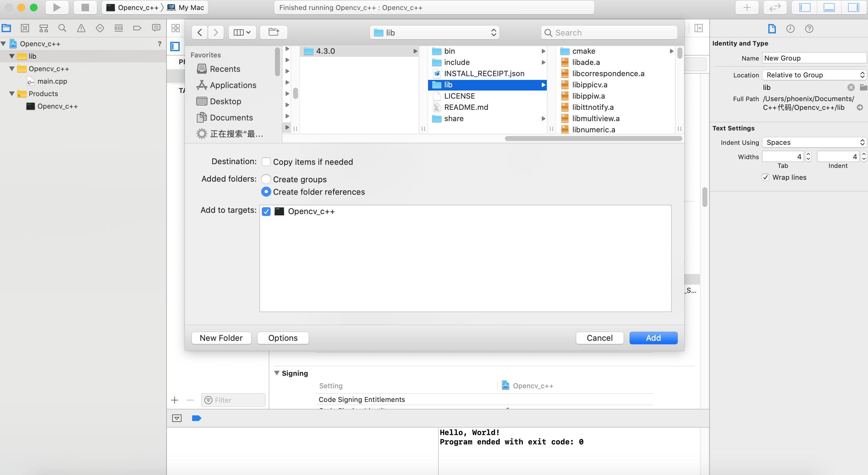Select Documents in Favorites sidebar
The image size is (868, 475).
[x=231, y=117]
